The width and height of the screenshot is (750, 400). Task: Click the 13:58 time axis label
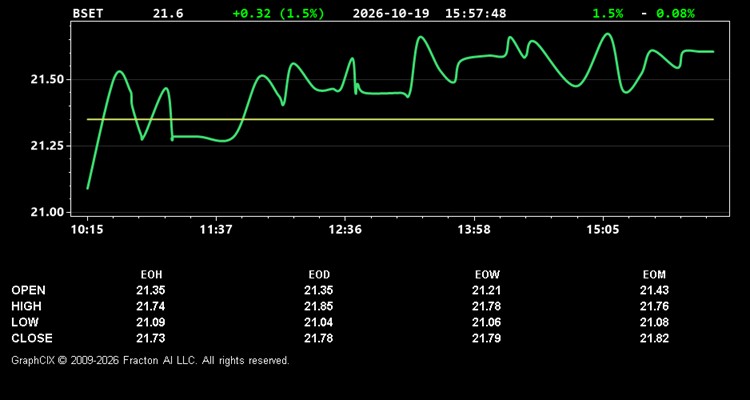tap(474, 230)
